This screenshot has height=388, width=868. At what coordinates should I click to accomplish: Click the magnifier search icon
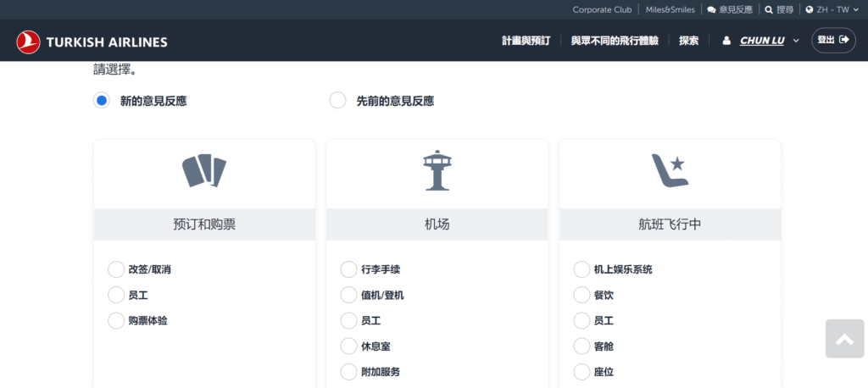769,10
